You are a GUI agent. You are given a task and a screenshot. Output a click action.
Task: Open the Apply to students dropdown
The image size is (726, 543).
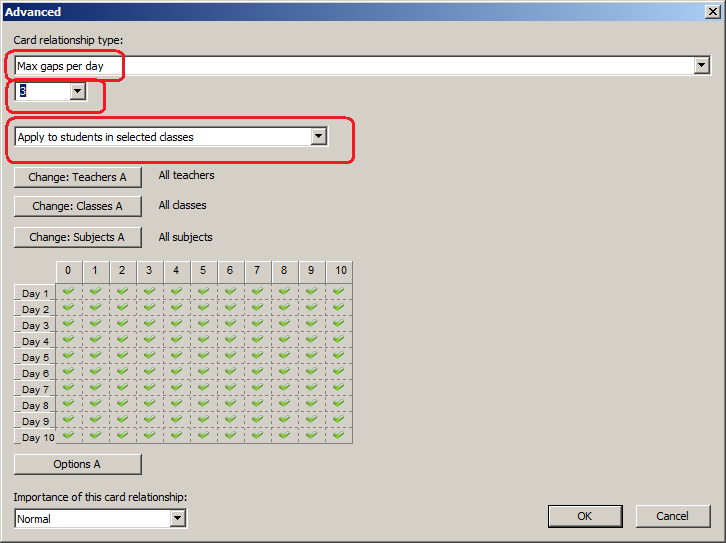pyautogui.click(x=318, y=137)
